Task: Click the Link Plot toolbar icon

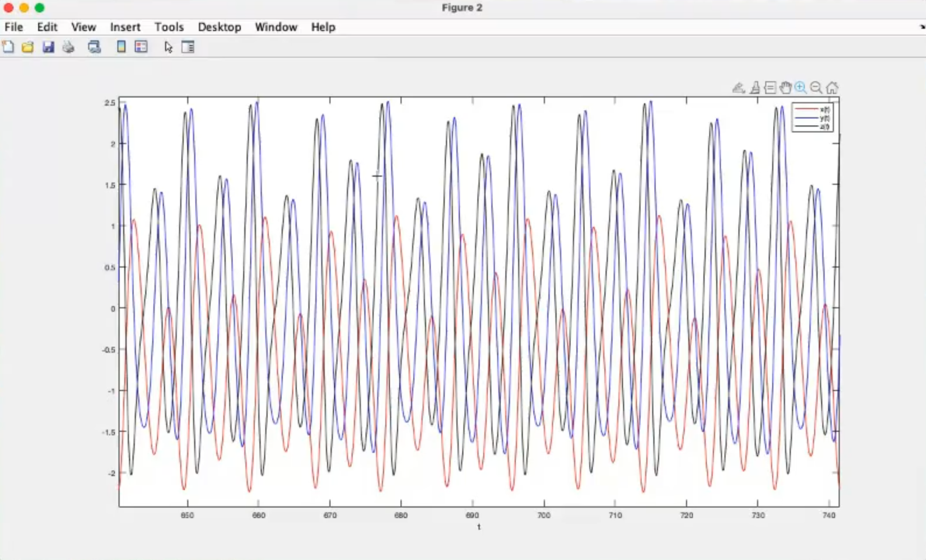Action: 95,47
